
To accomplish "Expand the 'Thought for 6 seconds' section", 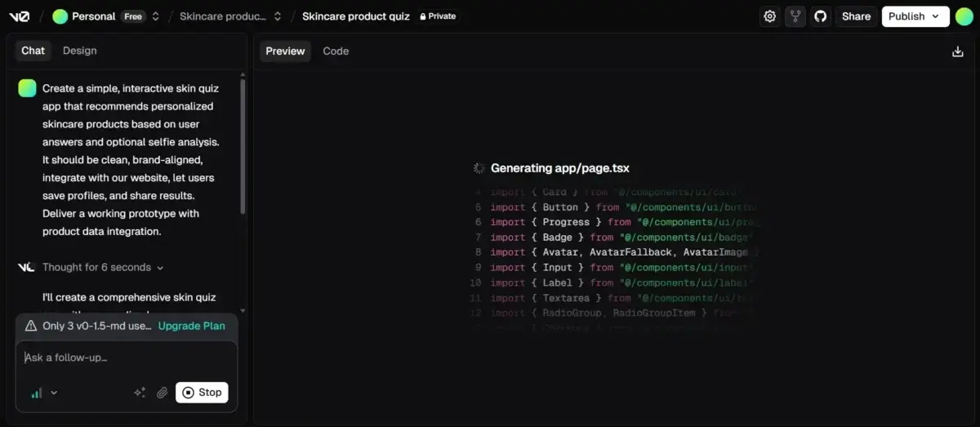I will 102,267.
